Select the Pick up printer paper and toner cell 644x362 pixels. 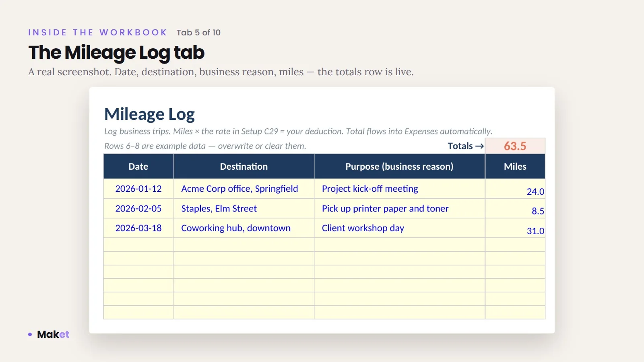pos(399,208)
